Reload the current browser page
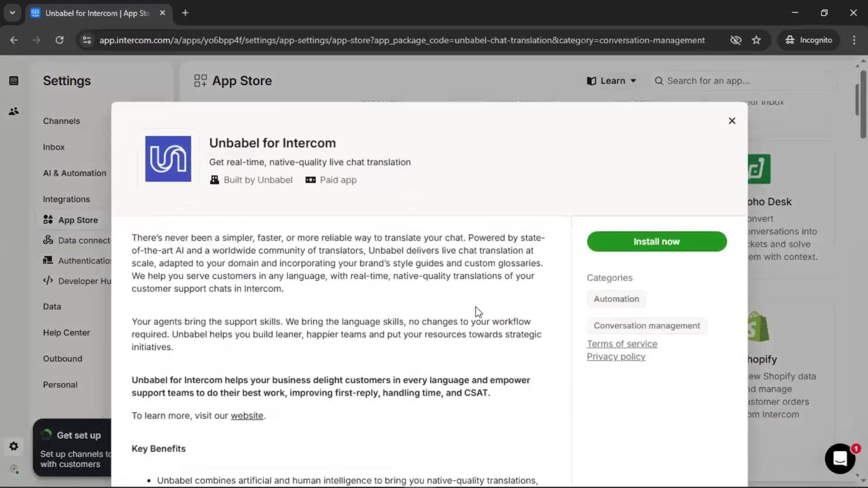Viewport: 868px width, 488px height. pos(59,40)
